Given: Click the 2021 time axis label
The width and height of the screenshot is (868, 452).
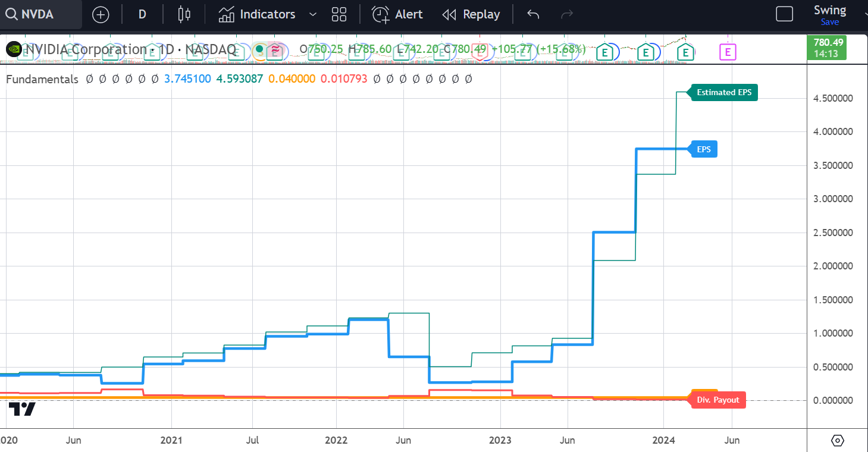Looking at the screenshot, I should click(x=172, y=440).
